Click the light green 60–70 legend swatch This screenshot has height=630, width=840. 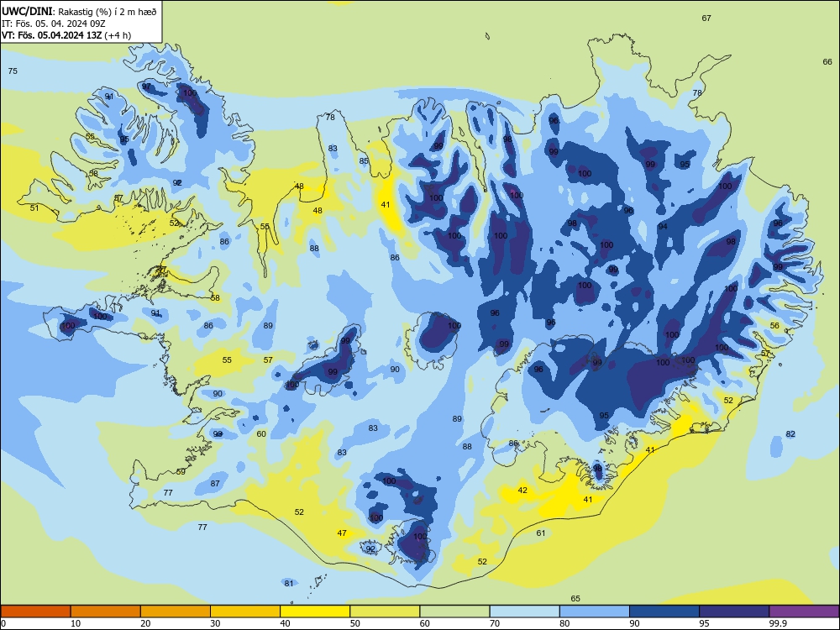pyautogui.click(x=454, y=612)
